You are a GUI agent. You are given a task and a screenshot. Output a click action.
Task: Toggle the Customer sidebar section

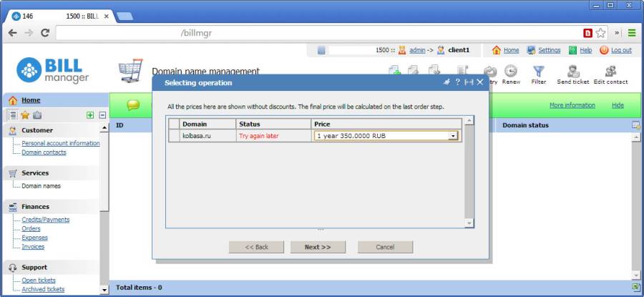pos(52,130)
